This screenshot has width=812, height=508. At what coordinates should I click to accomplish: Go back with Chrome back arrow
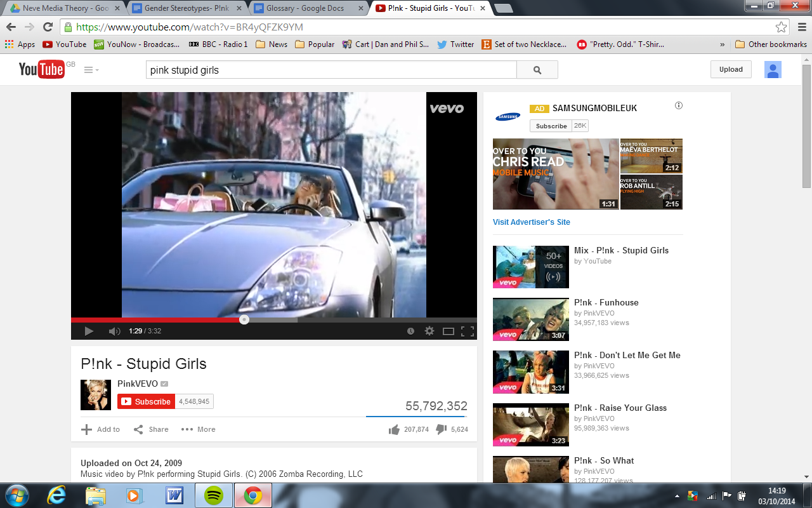point(11,27)
